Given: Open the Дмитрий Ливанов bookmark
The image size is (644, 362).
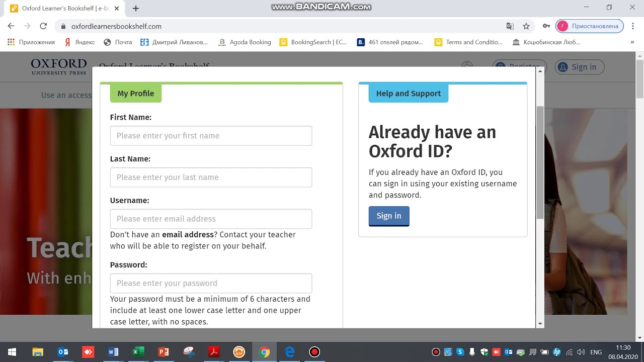Looking at the screenshot, I should coord(174,42).
